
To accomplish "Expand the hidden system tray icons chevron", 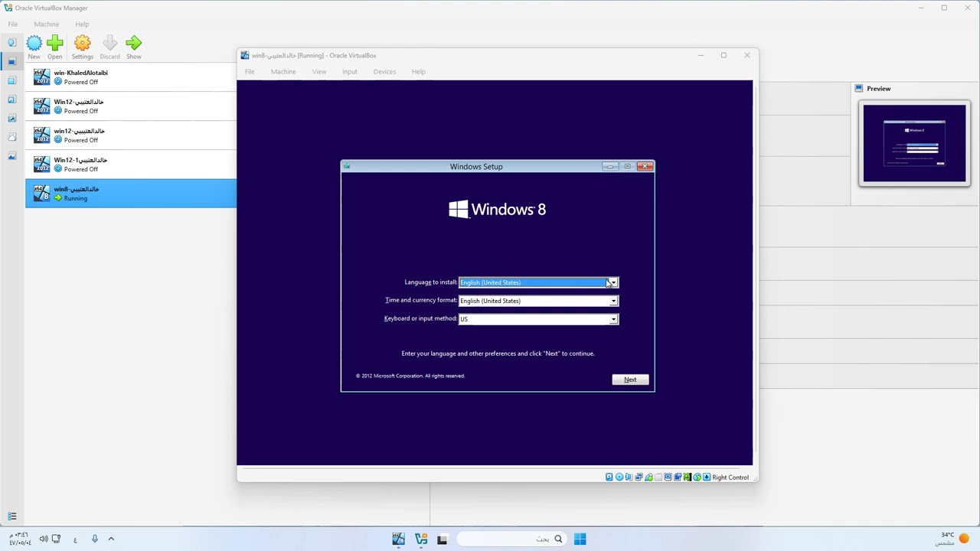I will pos(111,539).
